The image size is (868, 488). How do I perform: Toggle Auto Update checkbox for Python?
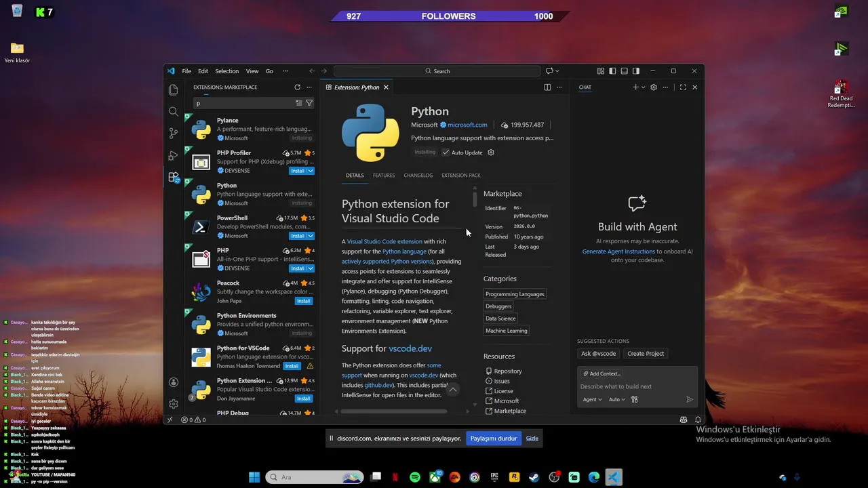[x=446, y=152]
